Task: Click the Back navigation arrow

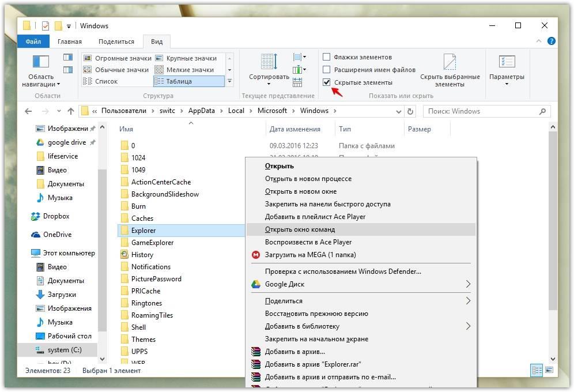Action: (x=28, y=111)
